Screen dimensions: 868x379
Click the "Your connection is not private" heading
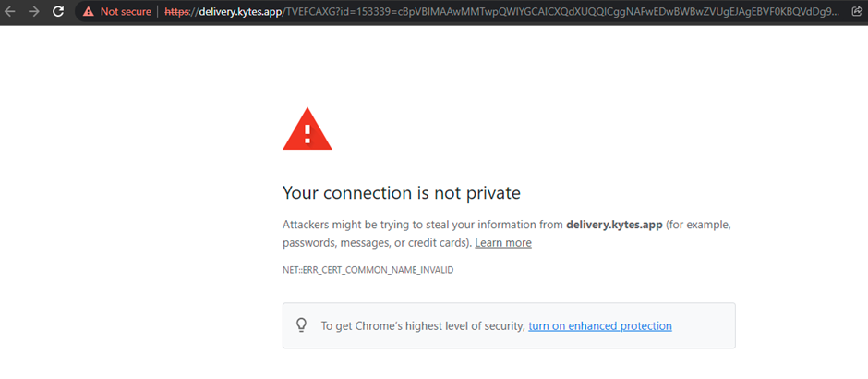pos(402,193)
